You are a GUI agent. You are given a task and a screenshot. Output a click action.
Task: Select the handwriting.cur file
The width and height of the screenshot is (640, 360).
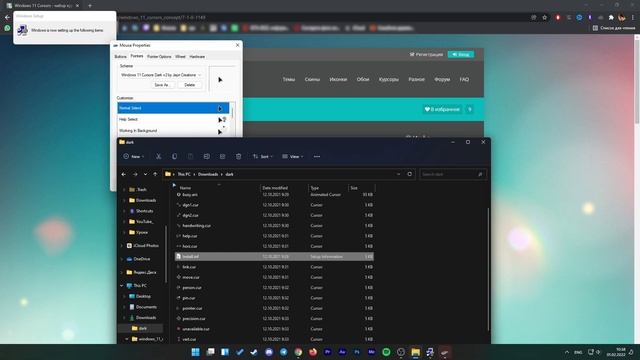point(274,225)
